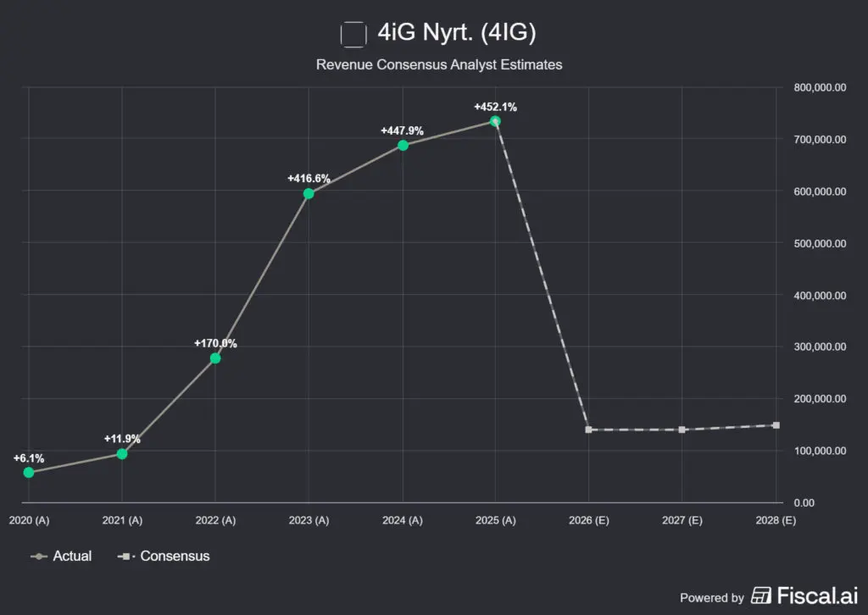Select the 2024 (A) green data point
This screenshot has height=615, width=868.
pos(403,146)
